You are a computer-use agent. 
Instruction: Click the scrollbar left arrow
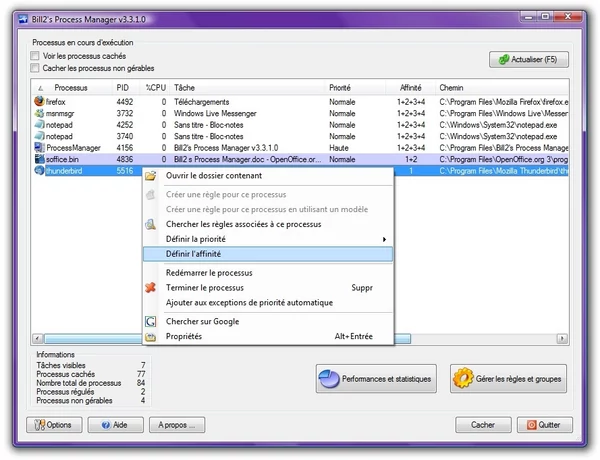pyautogui.click(x=38, y=339)
